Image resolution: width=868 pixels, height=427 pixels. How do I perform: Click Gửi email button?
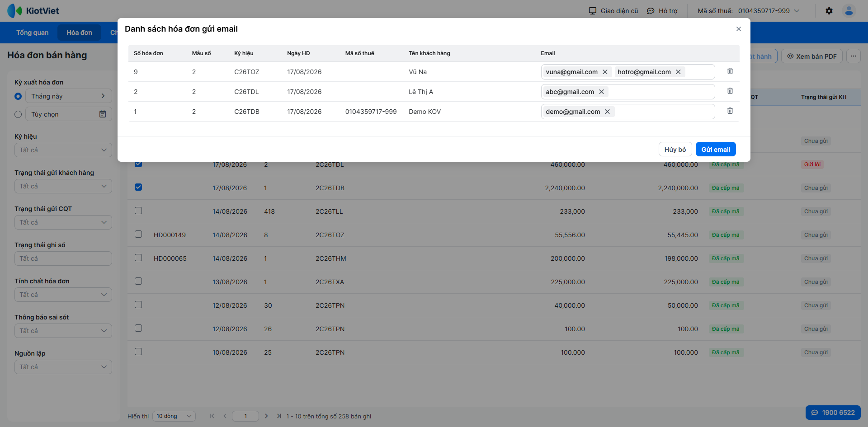(x=716, y=149)
